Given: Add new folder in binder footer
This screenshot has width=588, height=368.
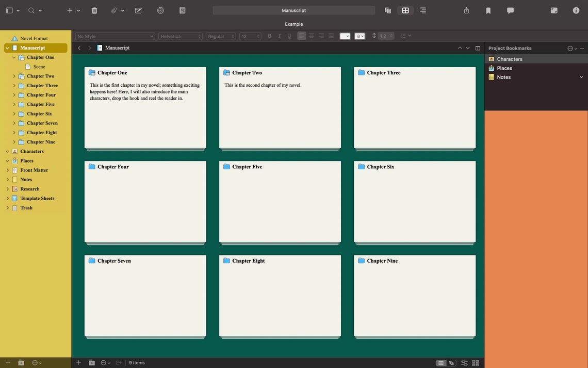Looking at the screenshot, I should [x=21, y=363].
